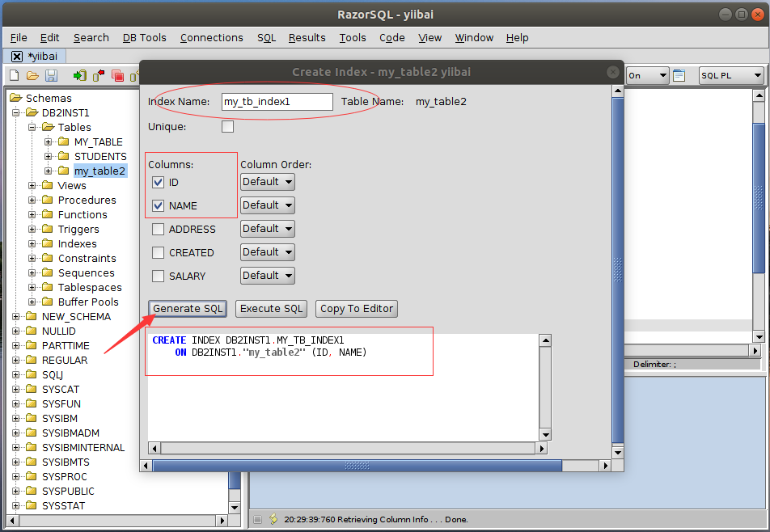Viewport: 770px width, 532px height.
Task: Click the yellow script icon in status bar
Action: coord(273,519)
